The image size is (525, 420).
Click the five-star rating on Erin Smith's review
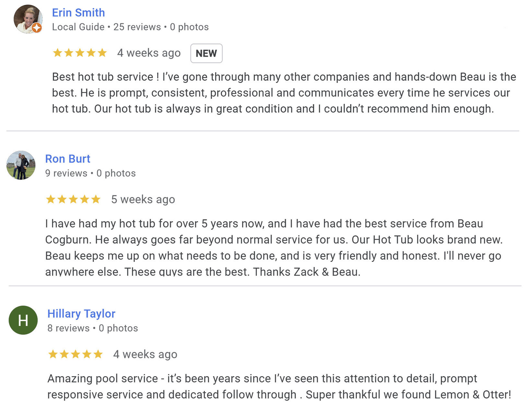(x=80, y=53)
